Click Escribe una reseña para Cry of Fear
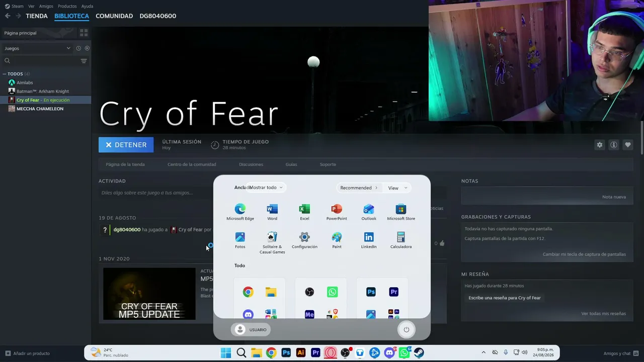This screenshot has height=362, width=644. pos(505,298)
